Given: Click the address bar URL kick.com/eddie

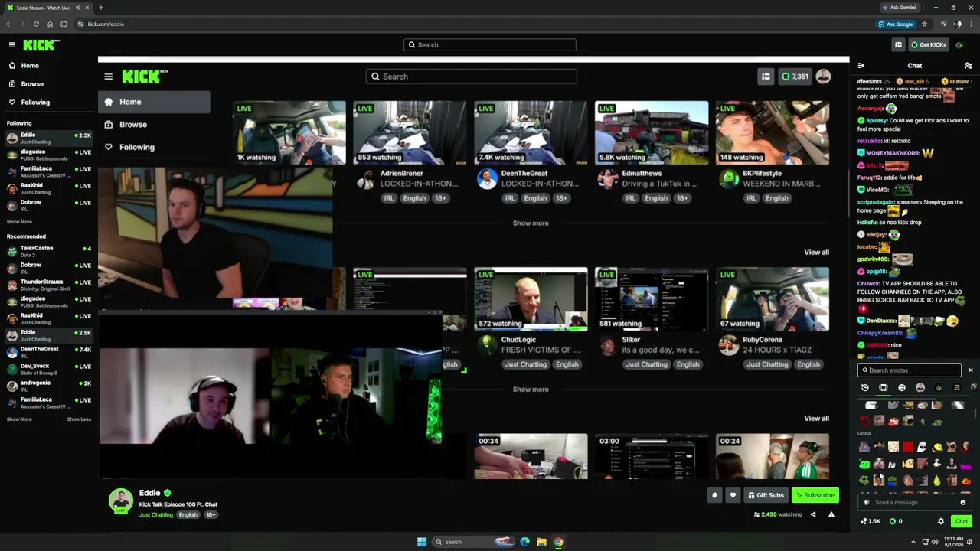Looking at the screenshot, I should (x=106, y=24).
